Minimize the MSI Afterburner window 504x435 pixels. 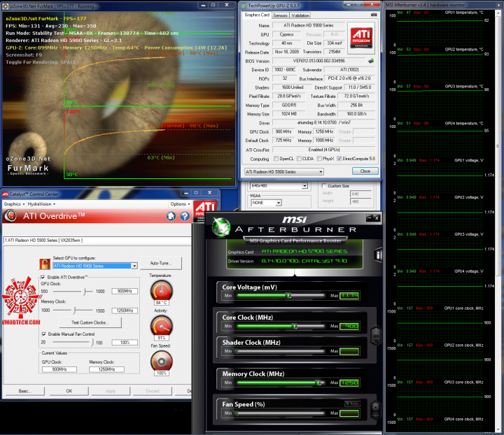click(x=370, y=218)
